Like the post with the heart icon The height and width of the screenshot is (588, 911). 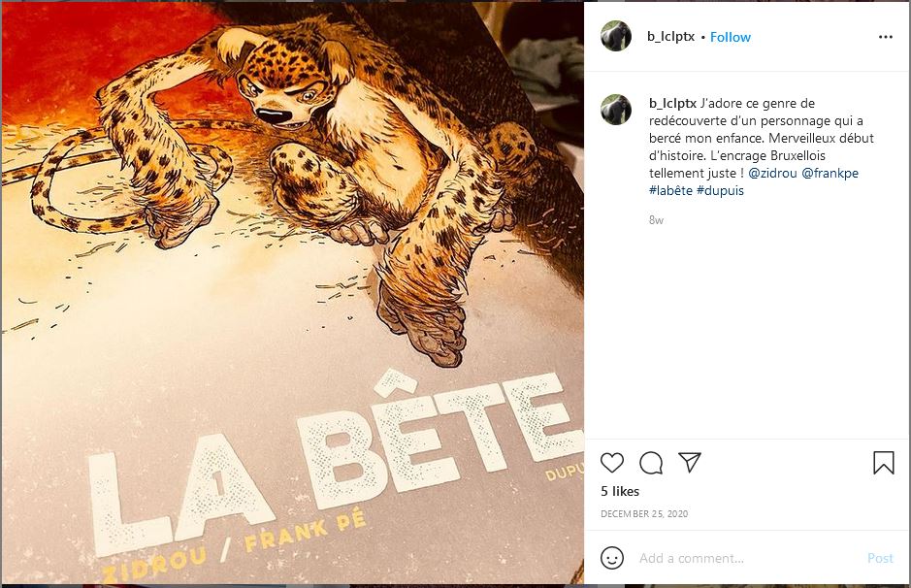[612, 463]
